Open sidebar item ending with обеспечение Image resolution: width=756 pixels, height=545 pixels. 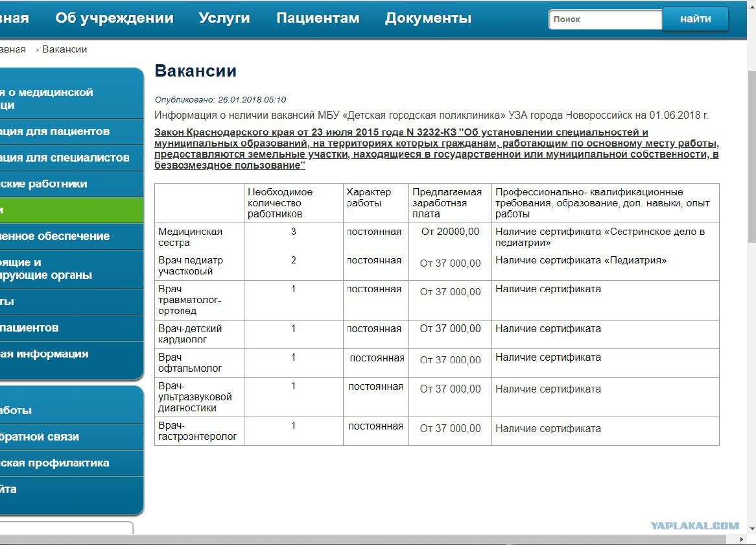pyautogui.click(x=71, y=236)
